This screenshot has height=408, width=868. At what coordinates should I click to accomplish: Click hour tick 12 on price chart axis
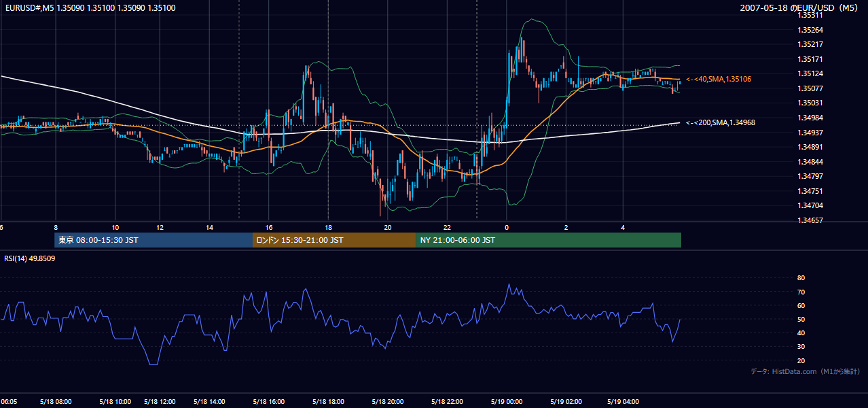tap(160, 228)
